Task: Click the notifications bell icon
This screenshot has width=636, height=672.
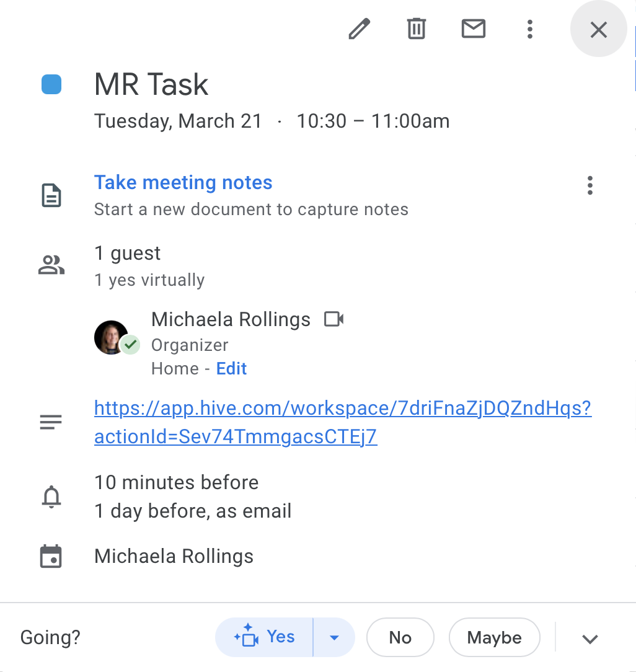Action: coord(53,496)
